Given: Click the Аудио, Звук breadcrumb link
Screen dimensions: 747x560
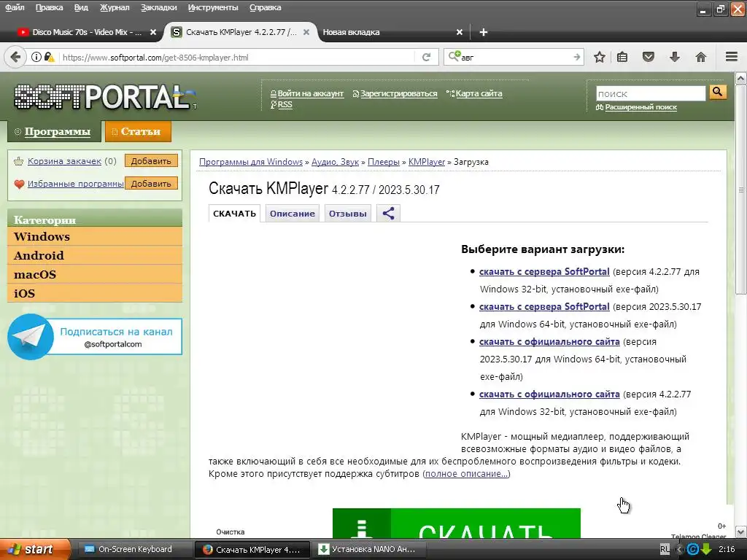Looking at the screenshot, I should (x=335, y=162).
